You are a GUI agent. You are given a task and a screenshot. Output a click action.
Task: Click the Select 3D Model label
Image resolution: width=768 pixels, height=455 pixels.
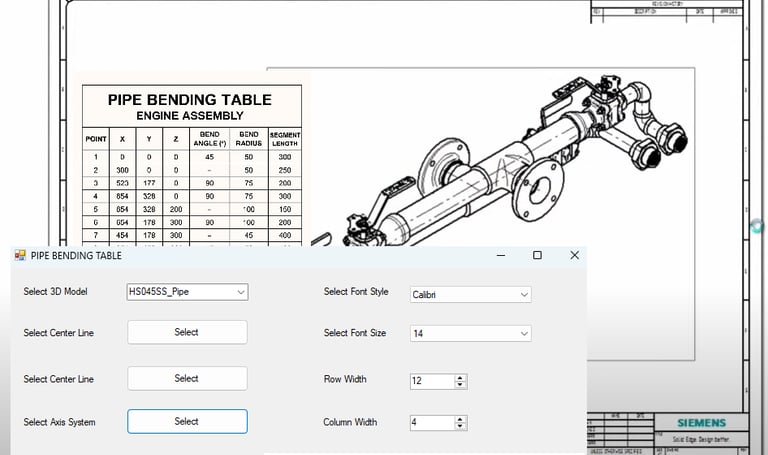[x=55, y=292]
